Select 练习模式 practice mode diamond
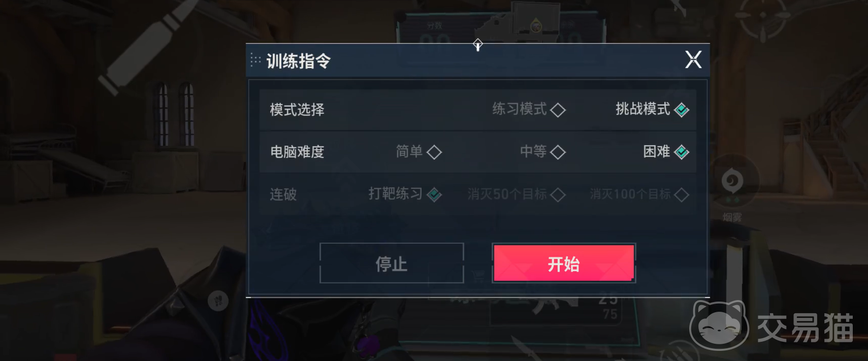This screenshot has width=868, height=361. (558, 110)
